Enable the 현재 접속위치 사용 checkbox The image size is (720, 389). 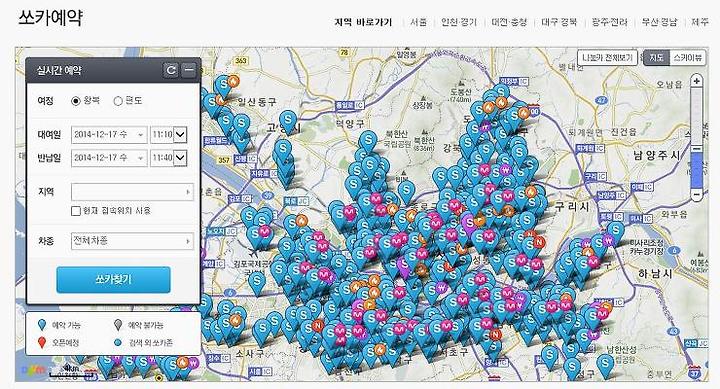coord(76,211)
